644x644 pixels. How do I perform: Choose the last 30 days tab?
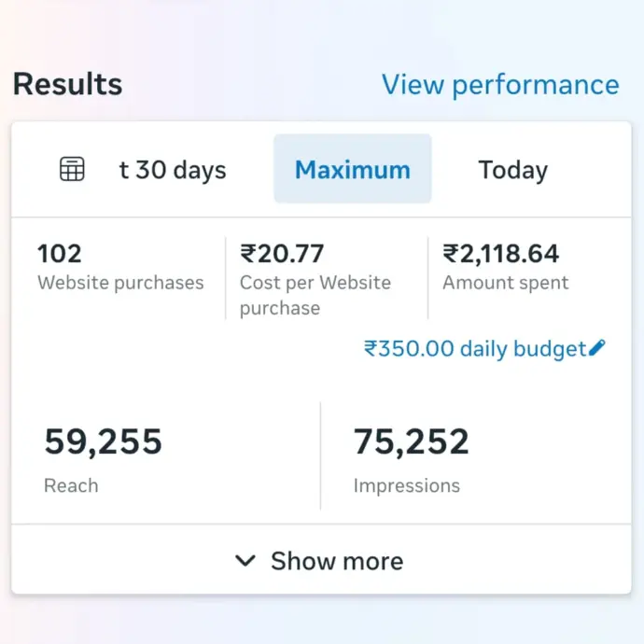click(x=173, y=170)
